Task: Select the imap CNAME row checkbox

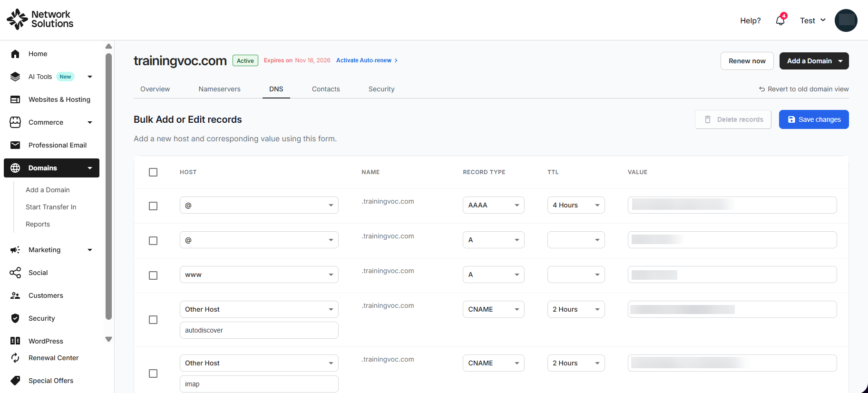Action: 153,373
